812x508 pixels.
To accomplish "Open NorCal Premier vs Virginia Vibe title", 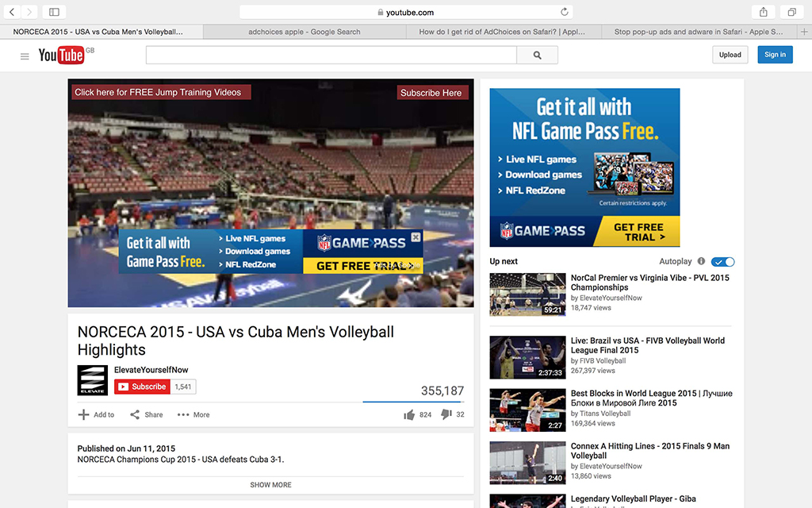I will click(650, 283).
